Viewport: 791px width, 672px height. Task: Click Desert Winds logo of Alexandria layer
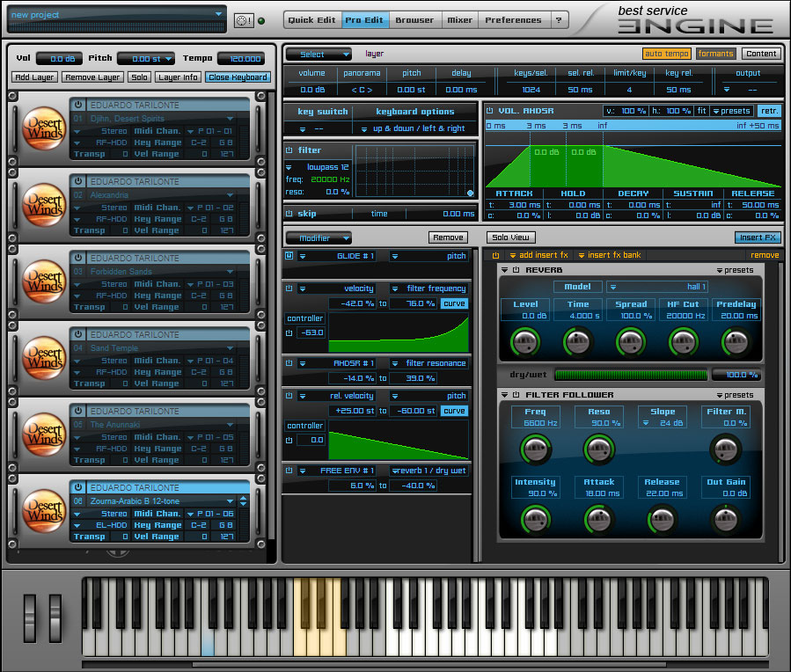(x=44, y=205)
